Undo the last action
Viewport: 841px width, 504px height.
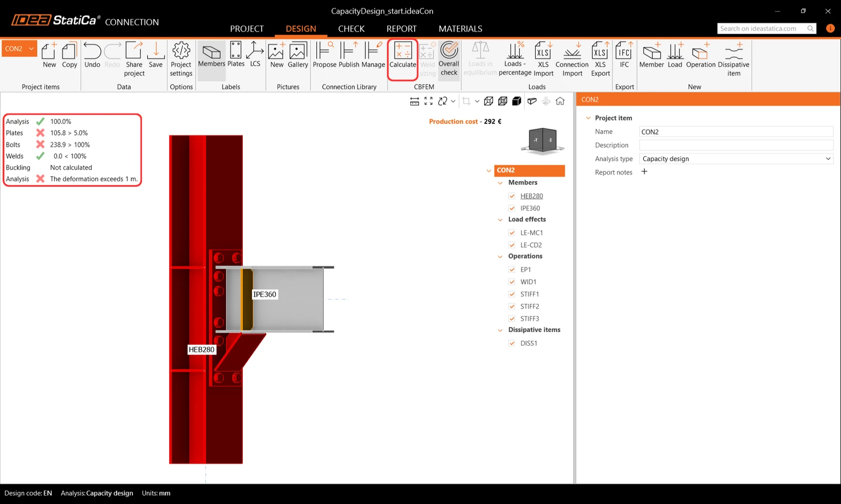[x=92, y=55]
